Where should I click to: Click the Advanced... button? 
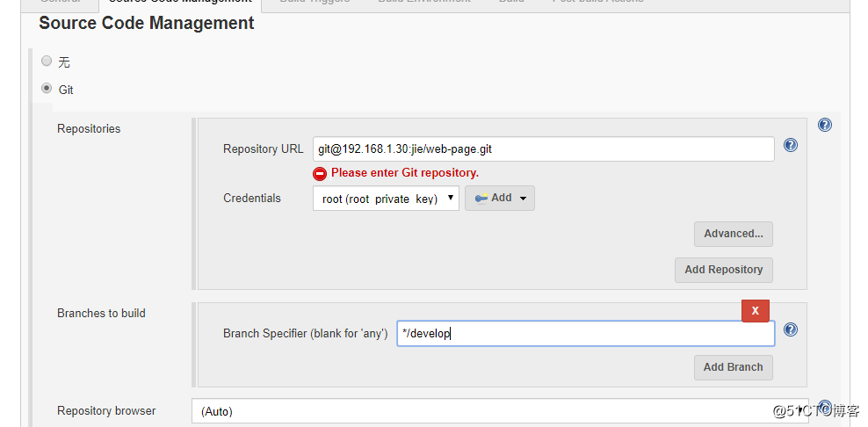[734, 234]
